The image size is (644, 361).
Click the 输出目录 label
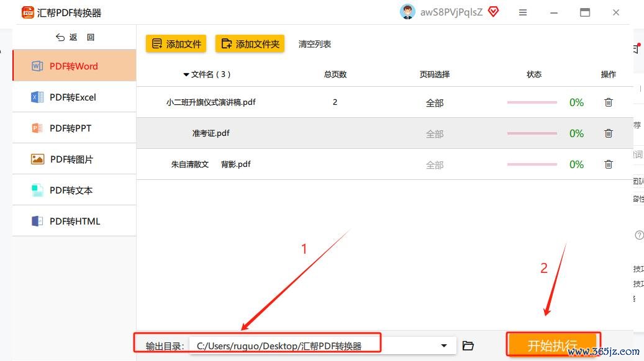pyautogui.click(x=165, y=346)
